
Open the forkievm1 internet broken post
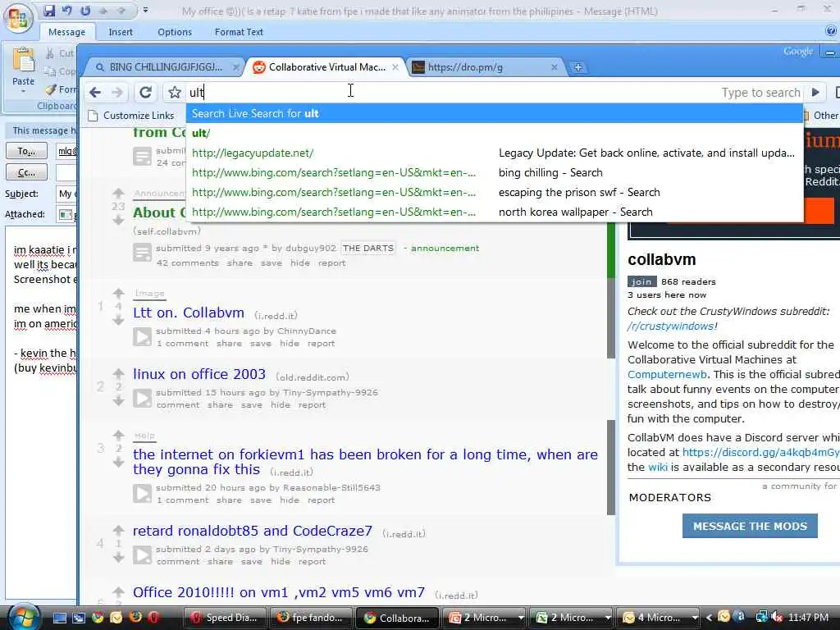coord(365,462)
